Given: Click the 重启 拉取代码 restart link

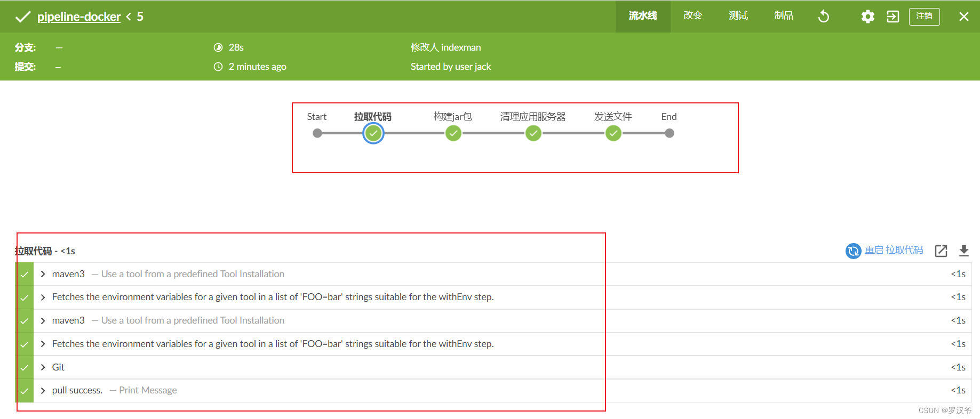Looking at the screenshot, I should (894, 250).
